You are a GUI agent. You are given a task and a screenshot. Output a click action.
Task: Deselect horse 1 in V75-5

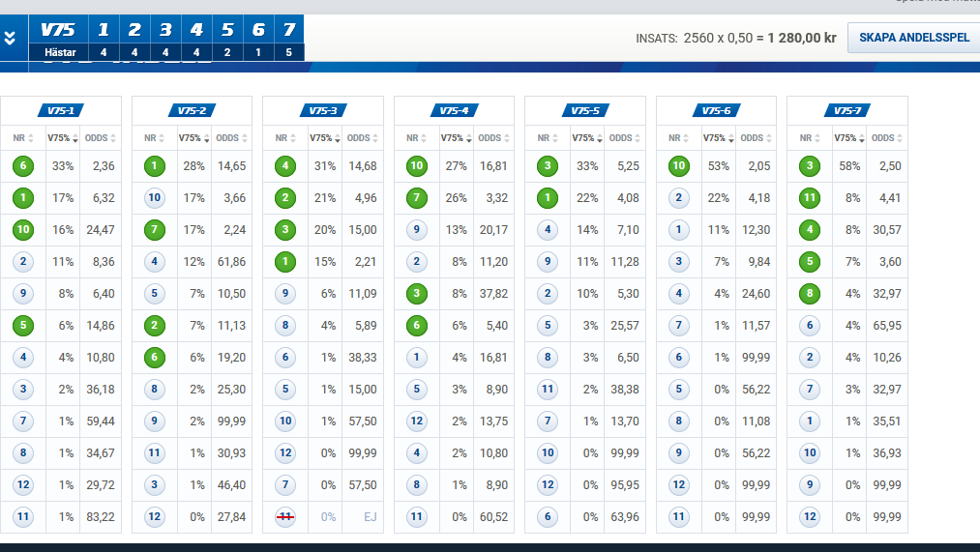pos(548,198)
